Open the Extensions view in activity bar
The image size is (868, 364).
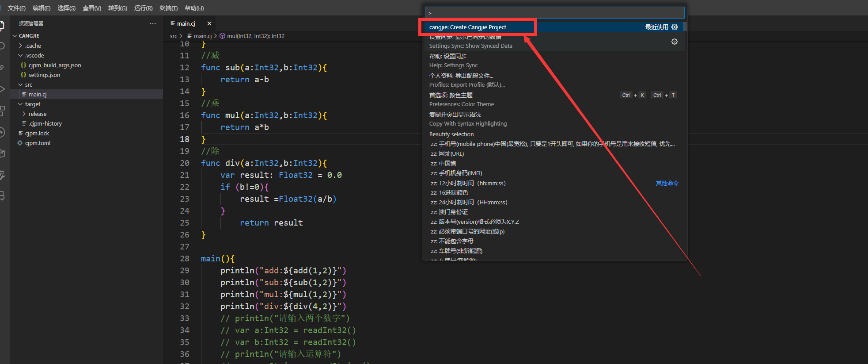[2, 111]
